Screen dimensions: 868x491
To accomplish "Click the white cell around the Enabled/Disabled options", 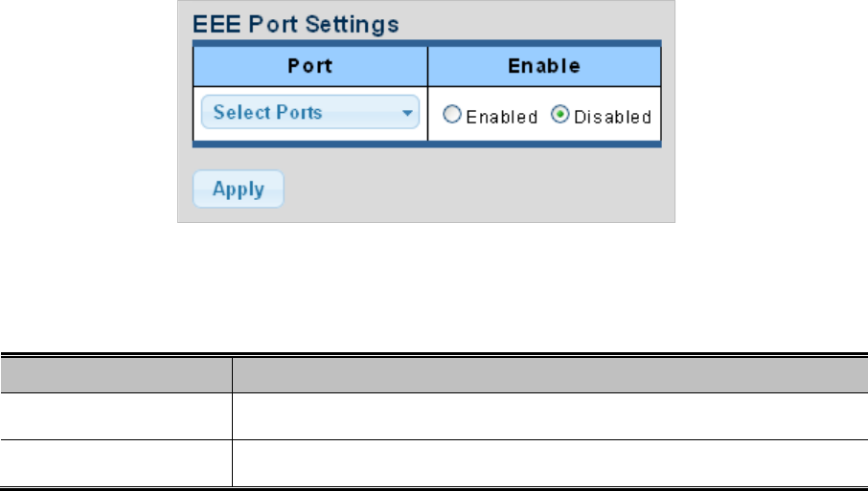I will pos(543,134).
